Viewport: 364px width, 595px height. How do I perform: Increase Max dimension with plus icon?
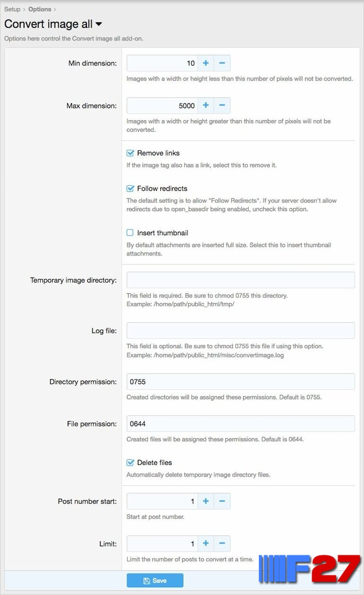tap(206, 105)
